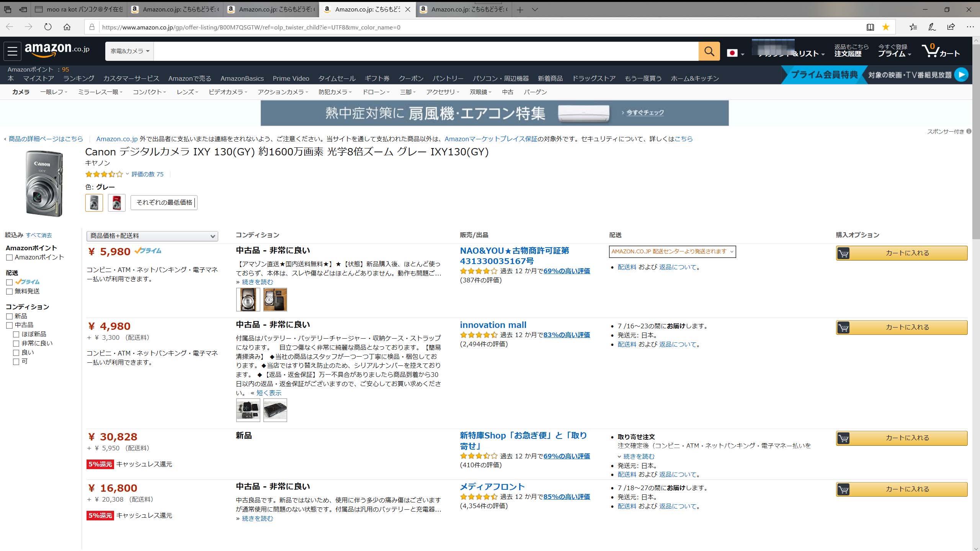Open the innovation mall seller link
980x551 pixels.
point(493,325)
